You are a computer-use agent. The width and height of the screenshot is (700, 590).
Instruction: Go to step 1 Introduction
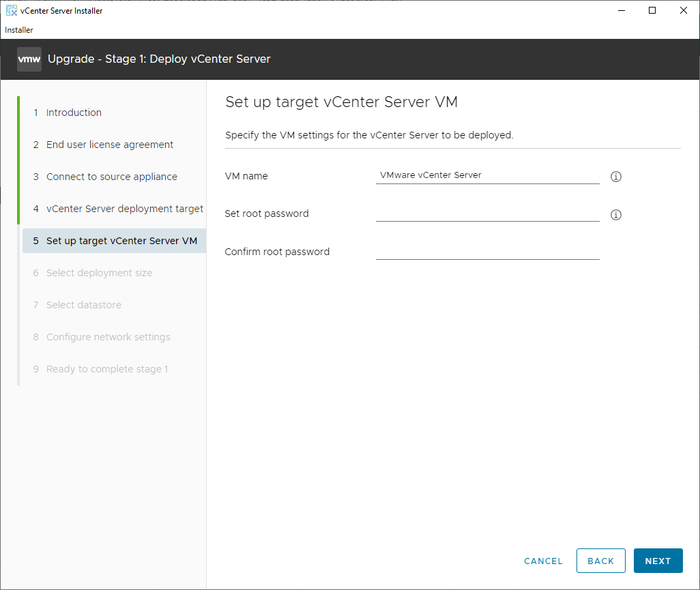pos(74,113)
